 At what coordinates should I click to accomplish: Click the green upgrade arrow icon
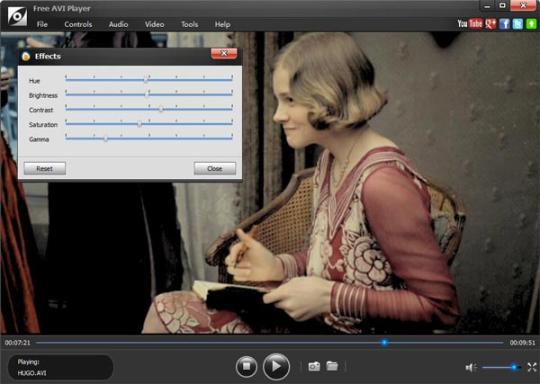tap(531, 24)
